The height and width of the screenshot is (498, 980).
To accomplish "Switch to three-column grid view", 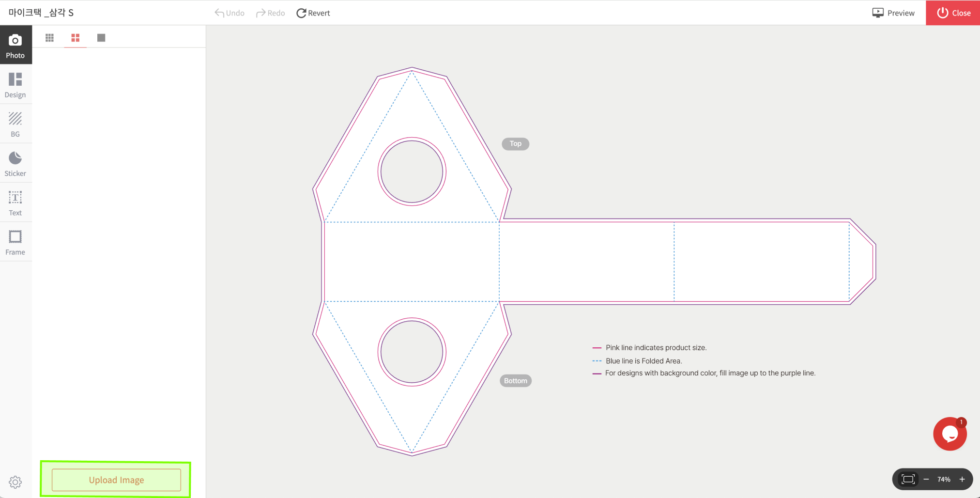I will point(49,38).
